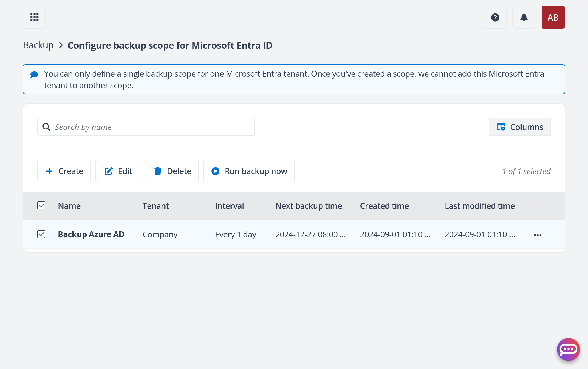Open the Columns configuration button
The height and width of the screenshot is (369, 588).
point(520,127)
